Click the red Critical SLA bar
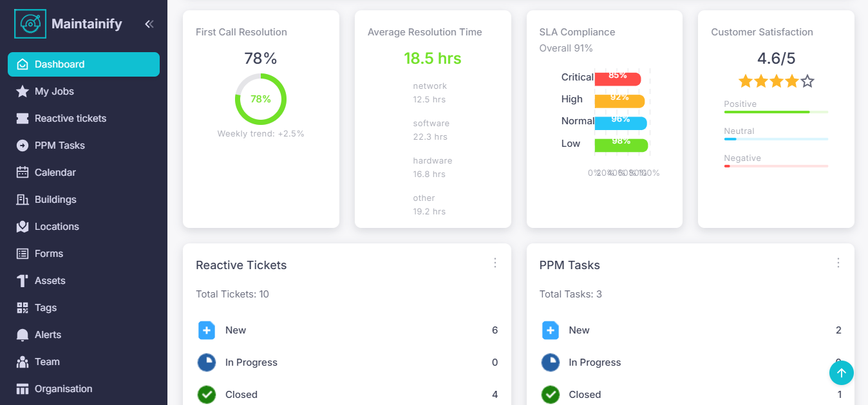This screenshot has height=405, width=868. (x=617, y=79)
